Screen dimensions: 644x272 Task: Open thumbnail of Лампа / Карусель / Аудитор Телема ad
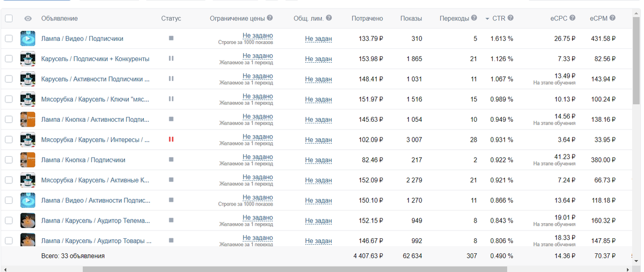click(28, 220)
